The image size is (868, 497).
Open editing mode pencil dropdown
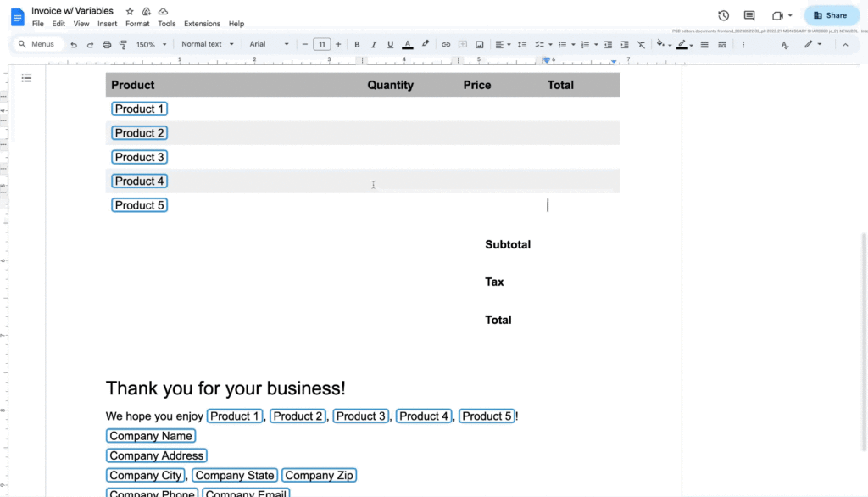[x=813, y=44]
